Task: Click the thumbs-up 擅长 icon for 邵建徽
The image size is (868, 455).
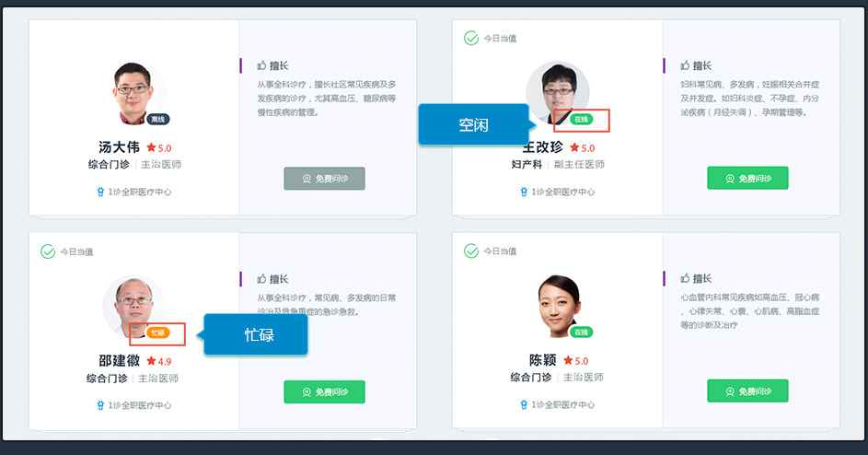Action: [261, 279]
